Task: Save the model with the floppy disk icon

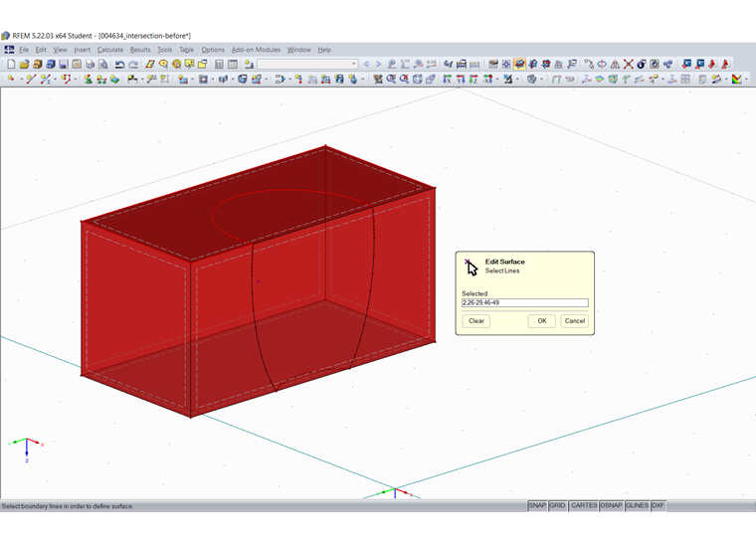Action: (64, 64)
